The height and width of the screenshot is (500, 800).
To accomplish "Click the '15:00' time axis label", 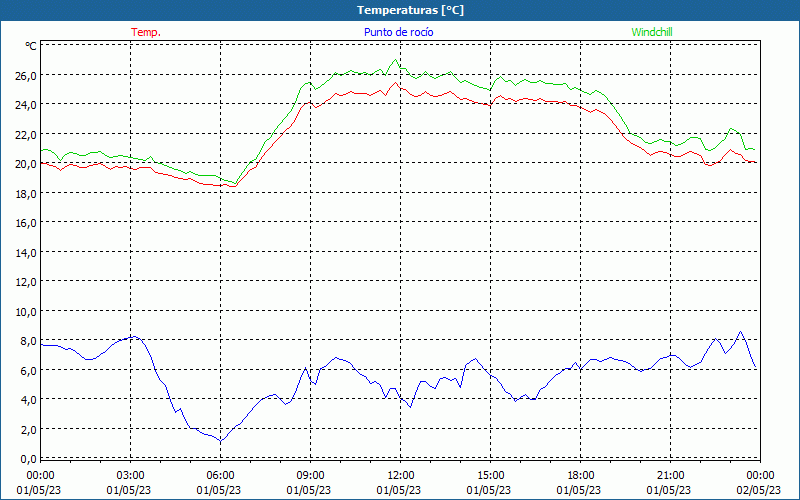I will 490,476.
